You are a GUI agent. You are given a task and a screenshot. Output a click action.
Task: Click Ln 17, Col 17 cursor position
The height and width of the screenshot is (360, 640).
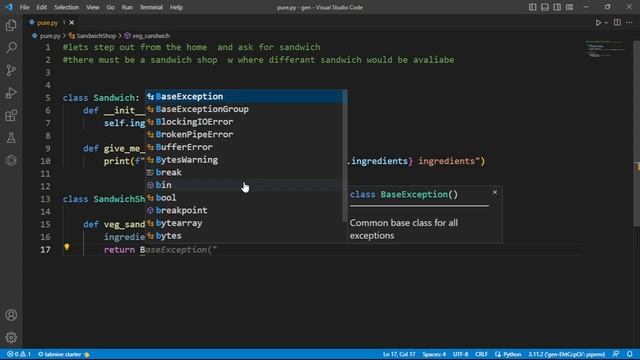399,354
